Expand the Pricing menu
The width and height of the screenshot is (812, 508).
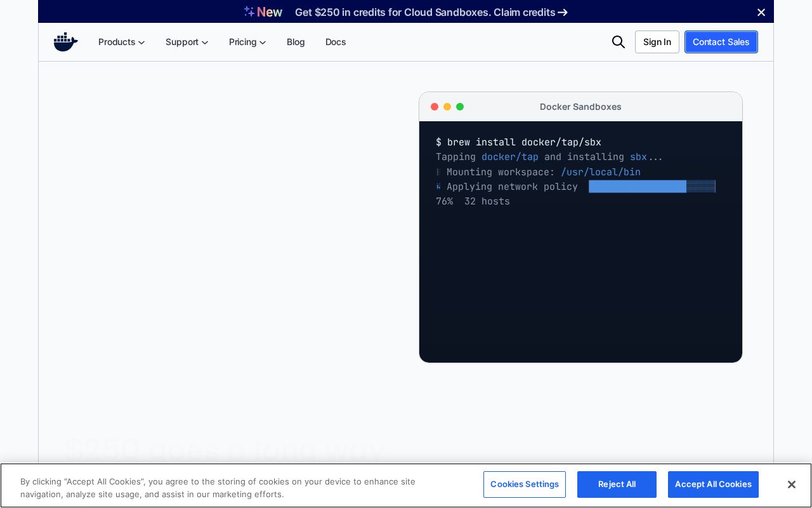point(247,42)
